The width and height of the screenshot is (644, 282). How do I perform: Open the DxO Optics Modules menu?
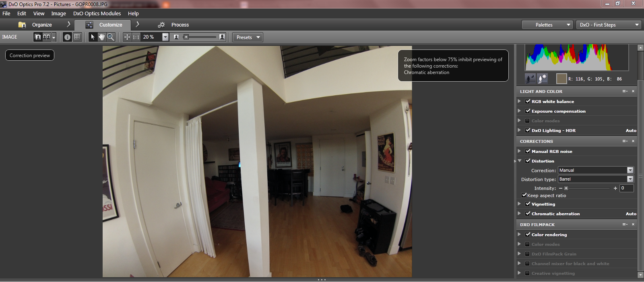pos(97,13)
